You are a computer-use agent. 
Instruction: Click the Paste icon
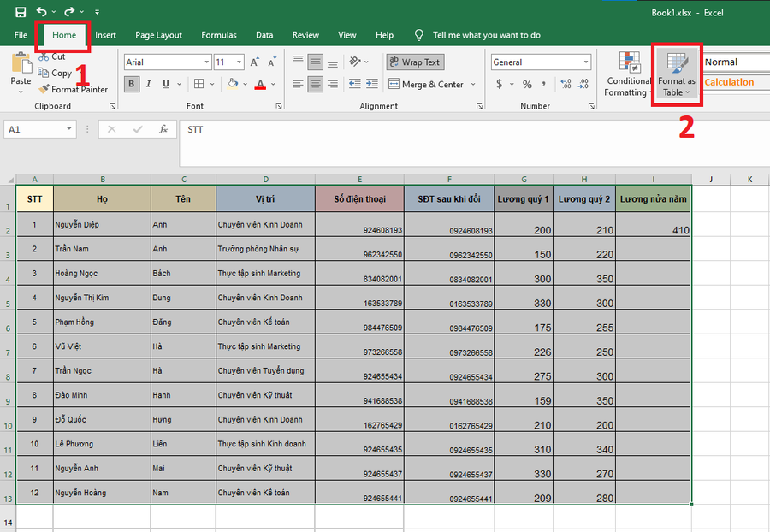[x=21, y=62]
